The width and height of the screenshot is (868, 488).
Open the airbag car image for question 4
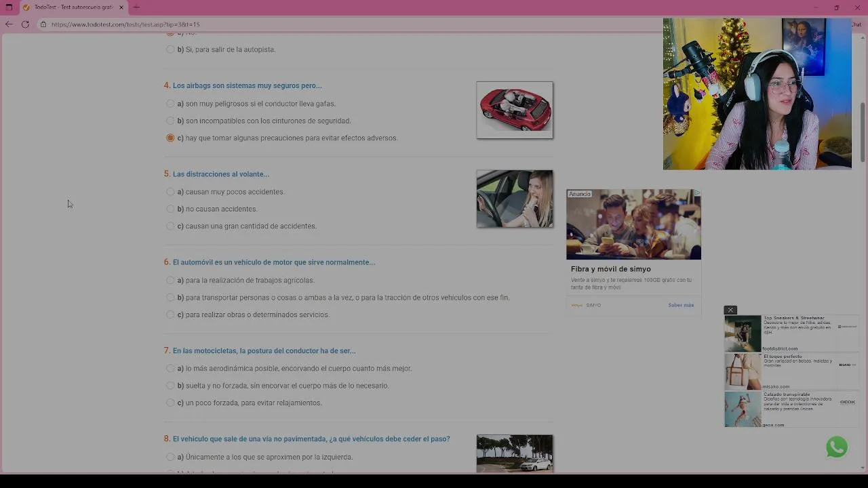click(x=515, y=110)
